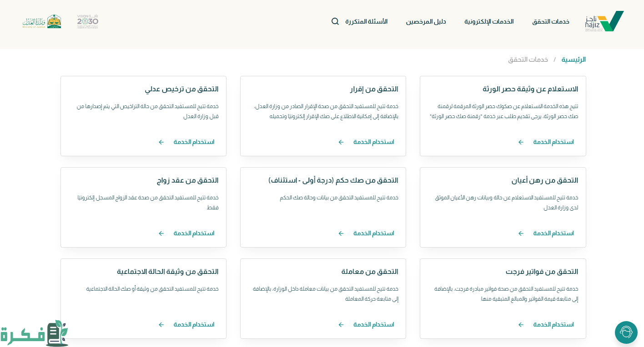Click arrow icon in رهن أعيان card
Viewport: 644px width, 347px height.
click(521, 233)
